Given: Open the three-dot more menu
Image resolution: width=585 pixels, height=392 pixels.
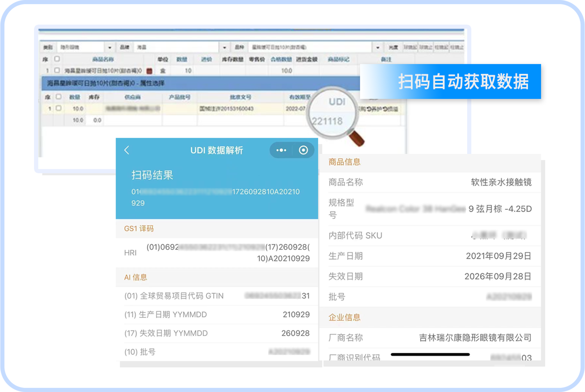Looking at the screenshot, I should pos(281,150).
